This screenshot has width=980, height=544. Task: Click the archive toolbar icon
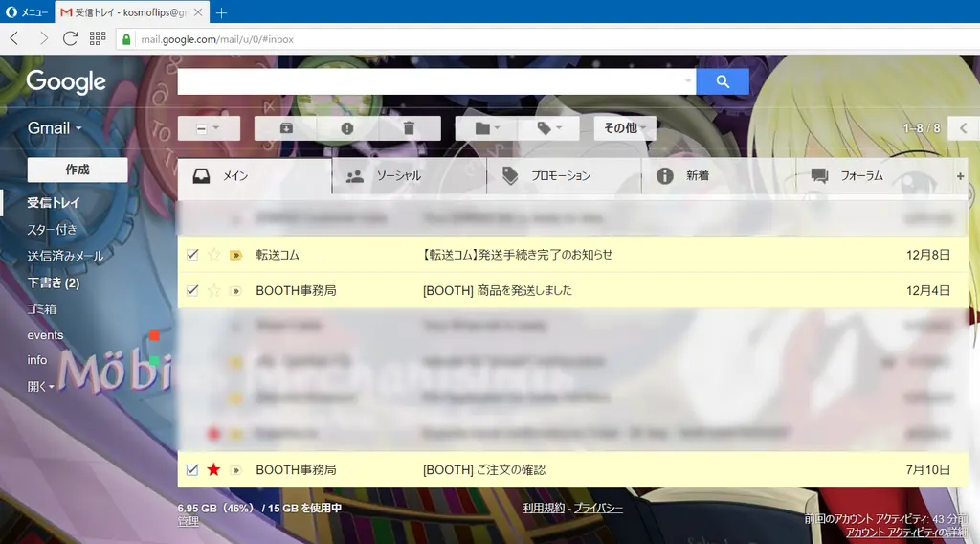[x=285, y=128]
